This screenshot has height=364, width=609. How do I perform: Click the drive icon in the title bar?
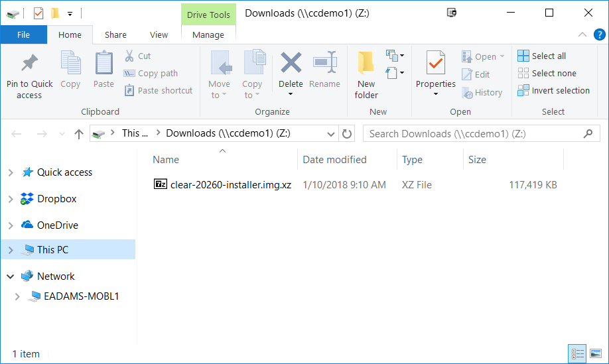point(13,15)
